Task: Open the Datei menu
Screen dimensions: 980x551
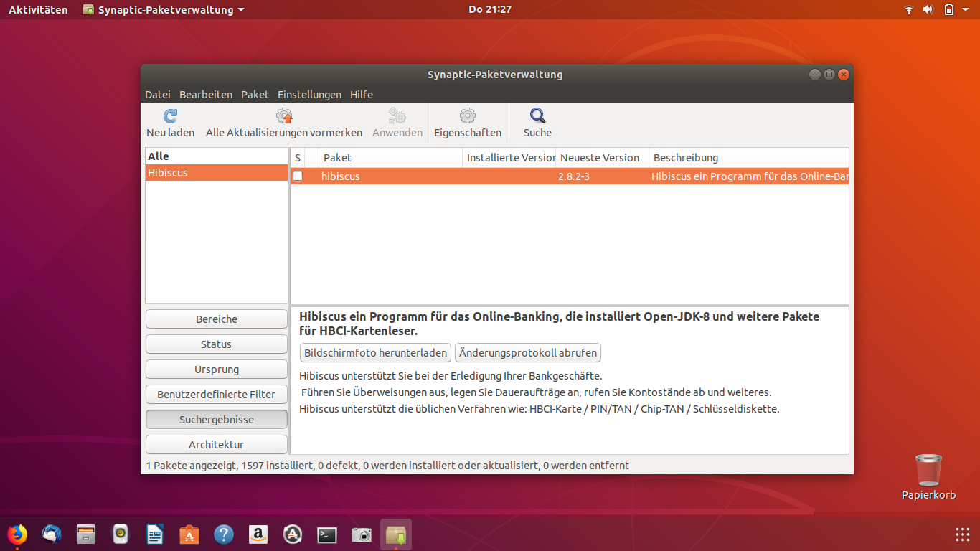Action: 158,95
